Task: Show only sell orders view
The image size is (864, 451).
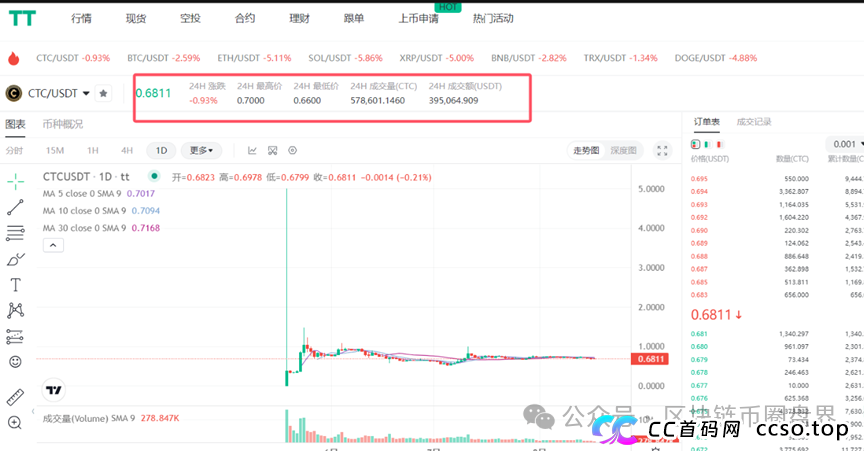Action: point(719,144)
